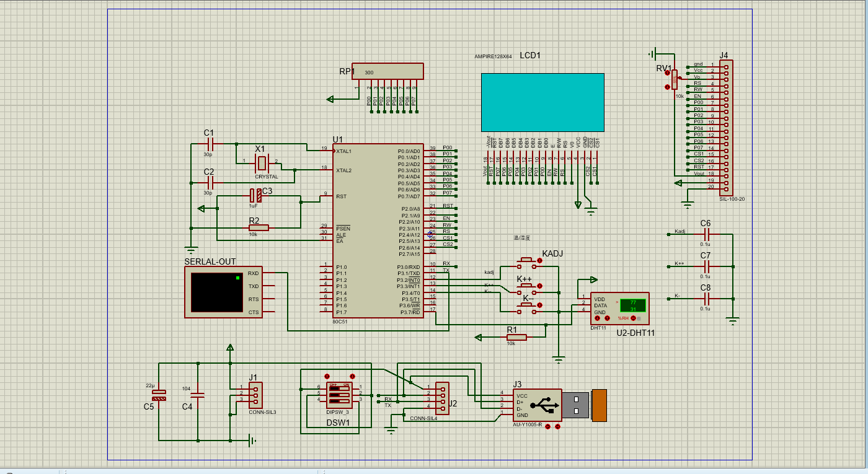Click the CRYSTAL label under X1
868x474 pixels.
267,177
